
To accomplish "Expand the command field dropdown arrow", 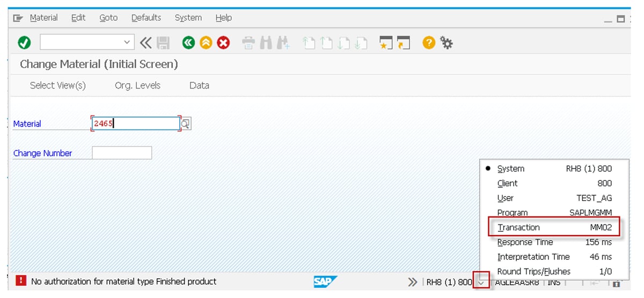I will [127, 42].
